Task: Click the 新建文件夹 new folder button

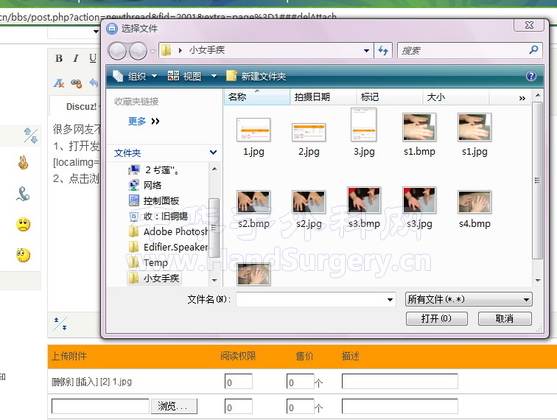Action: 256,76
